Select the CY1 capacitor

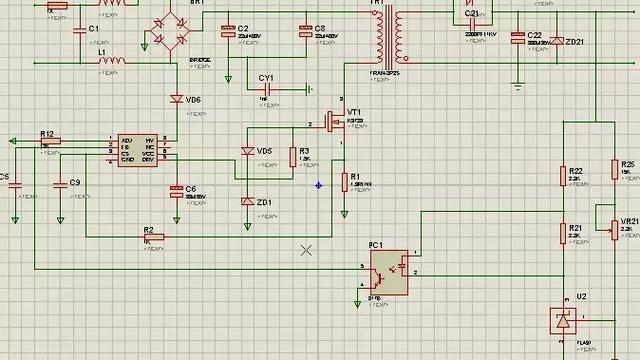click(x=267, y=89)
